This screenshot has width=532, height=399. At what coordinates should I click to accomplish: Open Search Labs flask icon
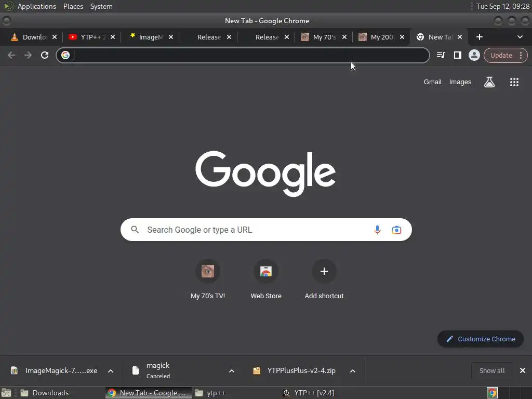[x=489, y=82]
